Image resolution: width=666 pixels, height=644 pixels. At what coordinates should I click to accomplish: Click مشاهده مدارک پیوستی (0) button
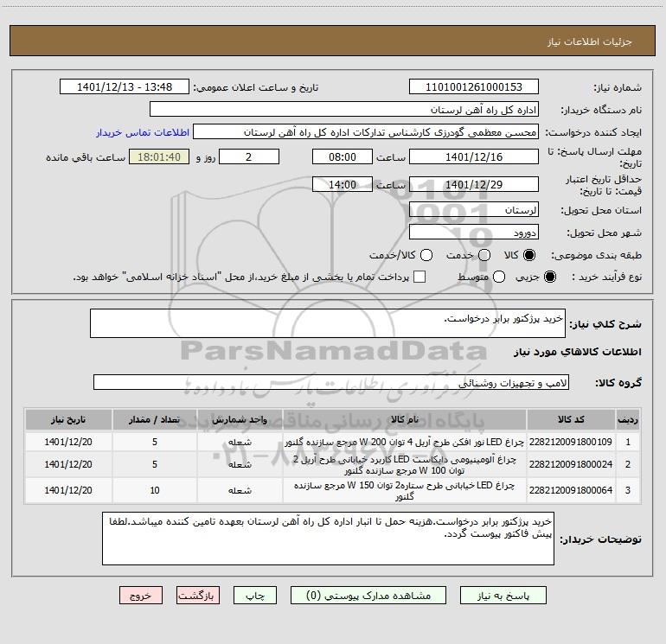click(x=368, y=596)
